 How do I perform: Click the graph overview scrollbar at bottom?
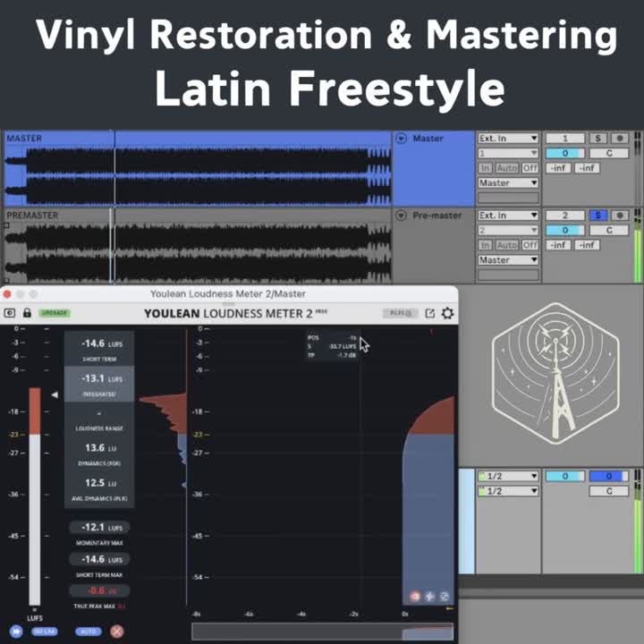tap(322, 631)
